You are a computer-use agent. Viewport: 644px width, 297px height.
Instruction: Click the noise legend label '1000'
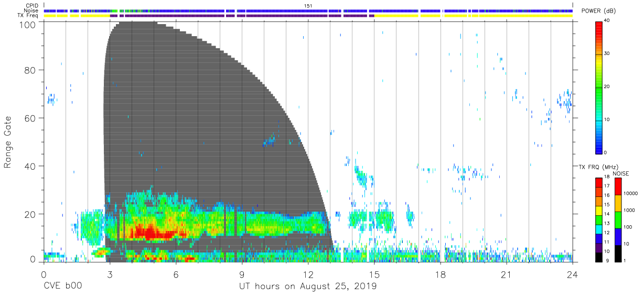(x=628, y=210)
